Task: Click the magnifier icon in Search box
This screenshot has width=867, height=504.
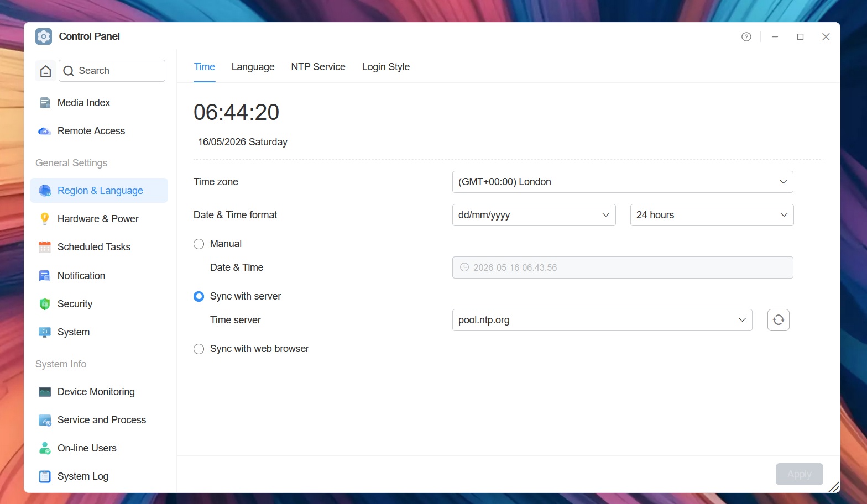Action: tap(69, 71)
